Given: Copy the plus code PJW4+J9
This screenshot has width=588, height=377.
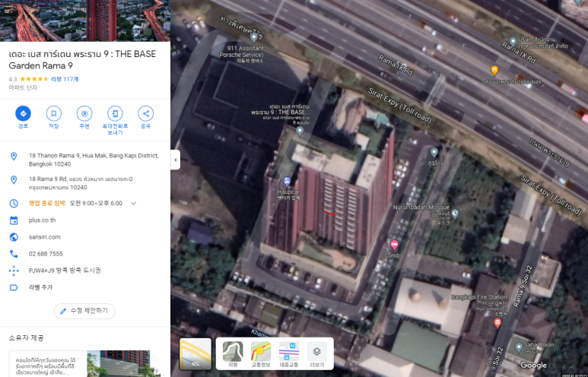Looking at the screenshot, I should [65, 270].
